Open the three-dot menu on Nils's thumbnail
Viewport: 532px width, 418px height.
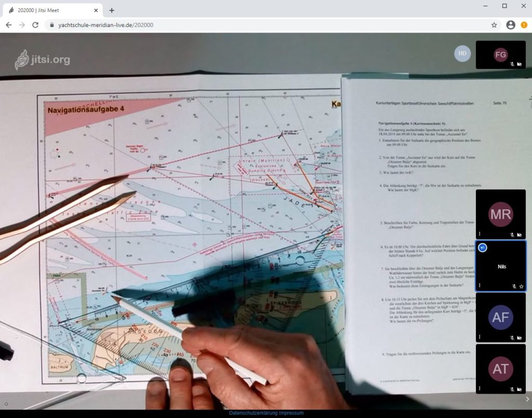pyautogui.click(x=480, y=286)
